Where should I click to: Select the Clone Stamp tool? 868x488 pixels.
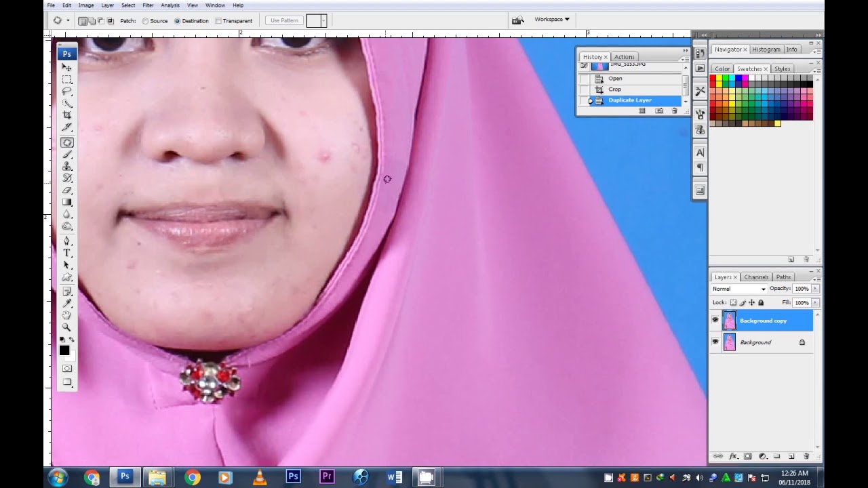pos(66,166)
